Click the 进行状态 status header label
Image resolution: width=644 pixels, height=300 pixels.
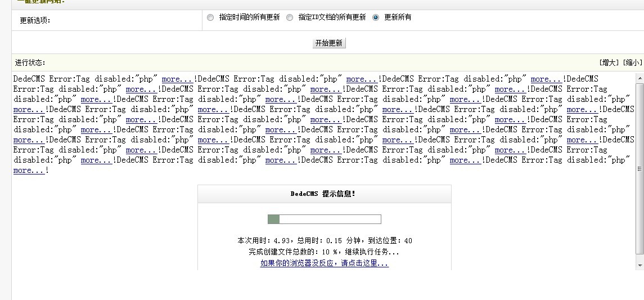pyautogui.click(x=30, y=62)
